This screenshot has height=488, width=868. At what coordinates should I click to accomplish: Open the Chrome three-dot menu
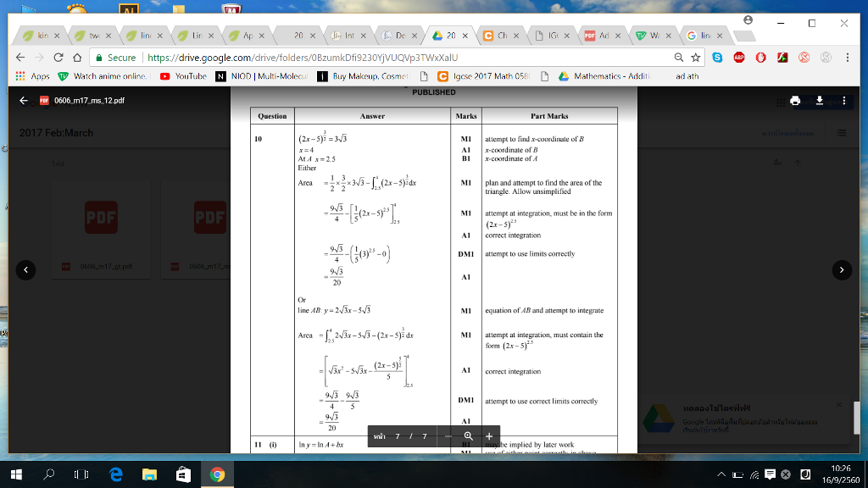click(847, 58)
